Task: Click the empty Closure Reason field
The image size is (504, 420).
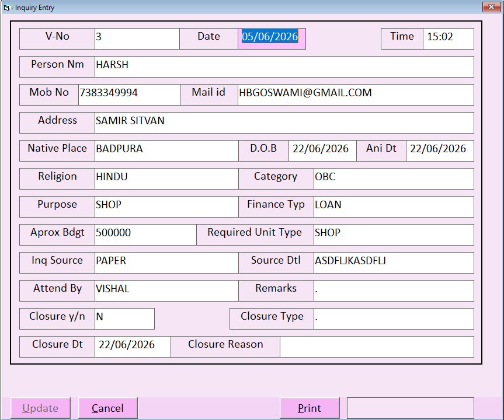Action: click(377, 346)
